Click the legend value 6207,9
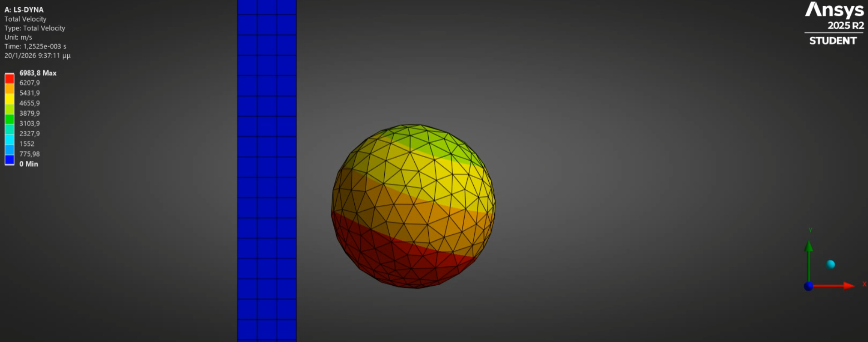Screen dimensions: 868x342 click(30, 83)
